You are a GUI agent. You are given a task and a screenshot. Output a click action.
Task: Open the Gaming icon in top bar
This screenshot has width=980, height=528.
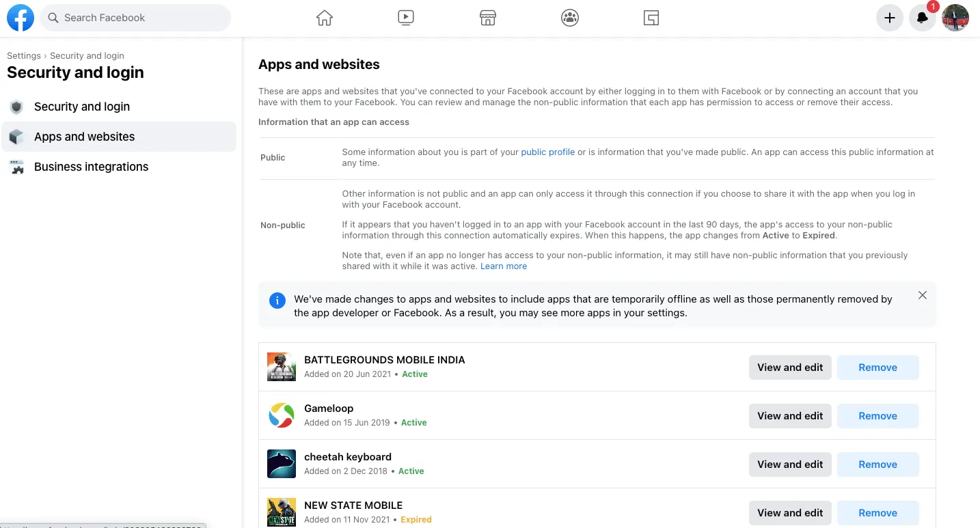coord(651,18)
